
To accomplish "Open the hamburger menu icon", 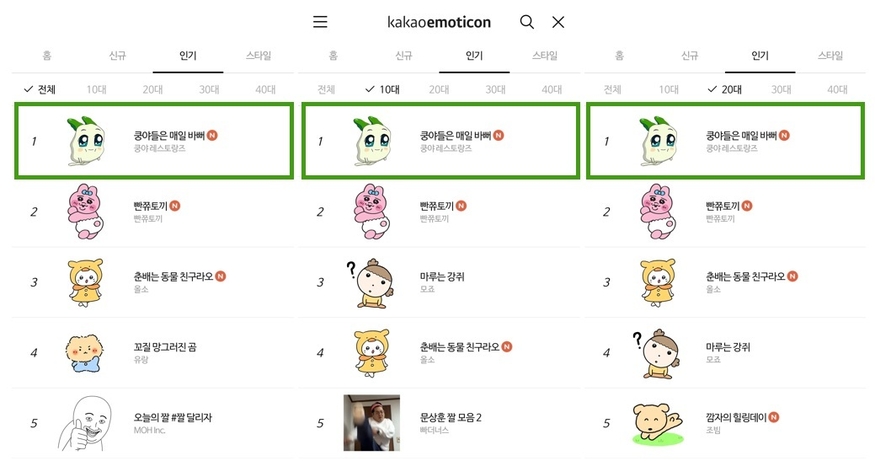I will (320, 22).
